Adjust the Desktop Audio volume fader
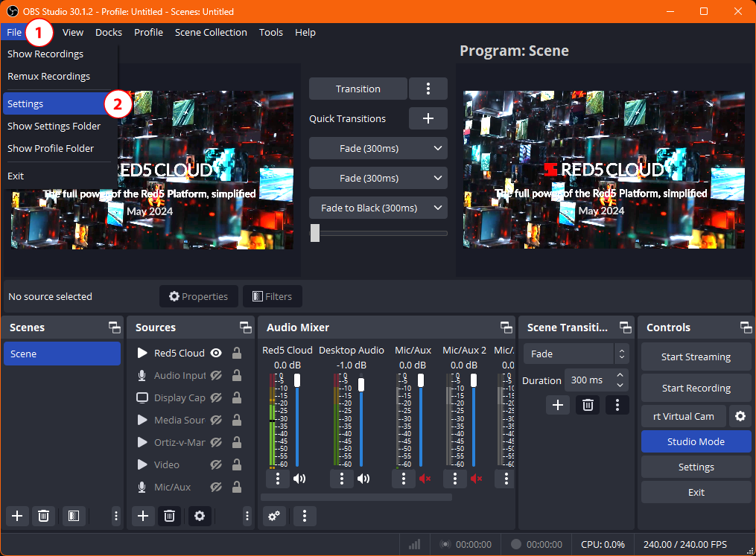Screen dimensions: 756x556 tap(361, 384)
